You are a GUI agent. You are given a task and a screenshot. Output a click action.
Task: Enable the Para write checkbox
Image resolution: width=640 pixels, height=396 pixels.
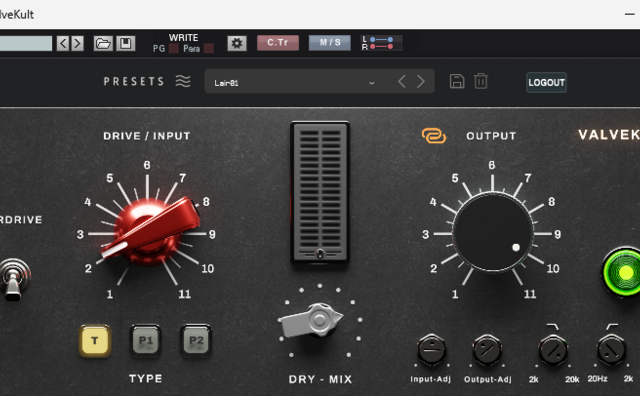pos(209,49)
